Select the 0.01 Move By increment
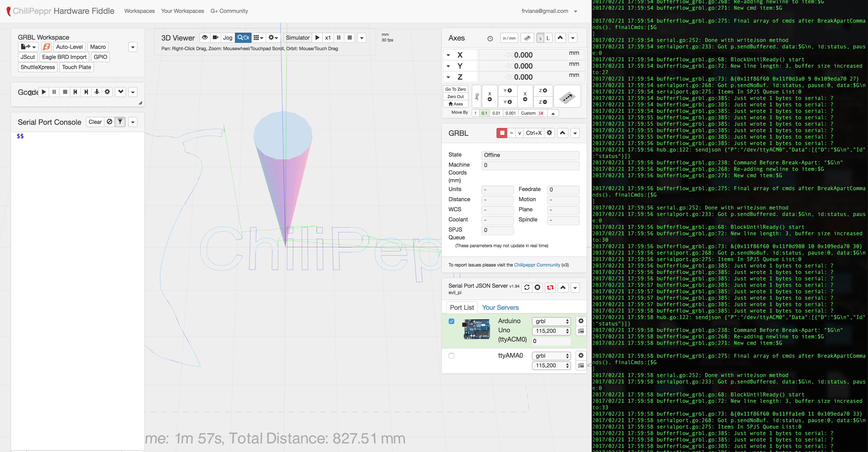The width and height of the screenshot is (868, 452). pos(496,113)
